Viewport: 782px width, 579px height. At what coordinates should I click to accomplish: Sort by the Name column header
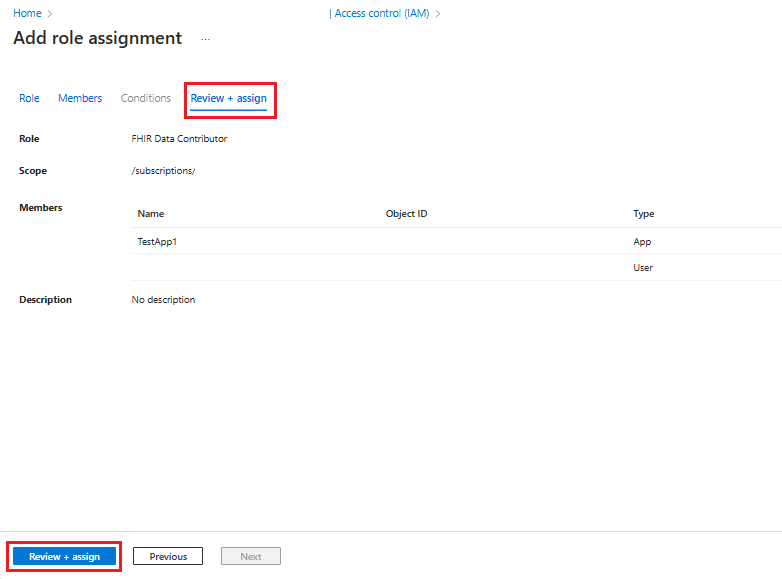(x=151, y=214)
